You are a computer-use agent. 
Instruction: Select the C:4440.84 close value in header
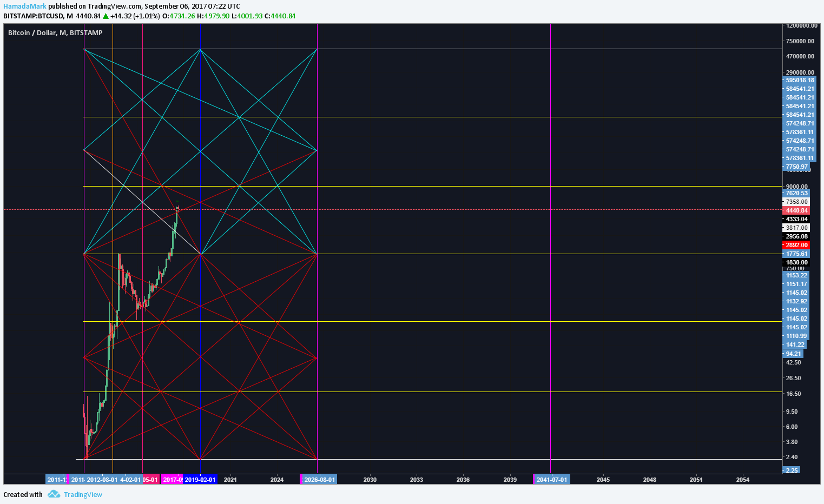(x=281, y=16)
